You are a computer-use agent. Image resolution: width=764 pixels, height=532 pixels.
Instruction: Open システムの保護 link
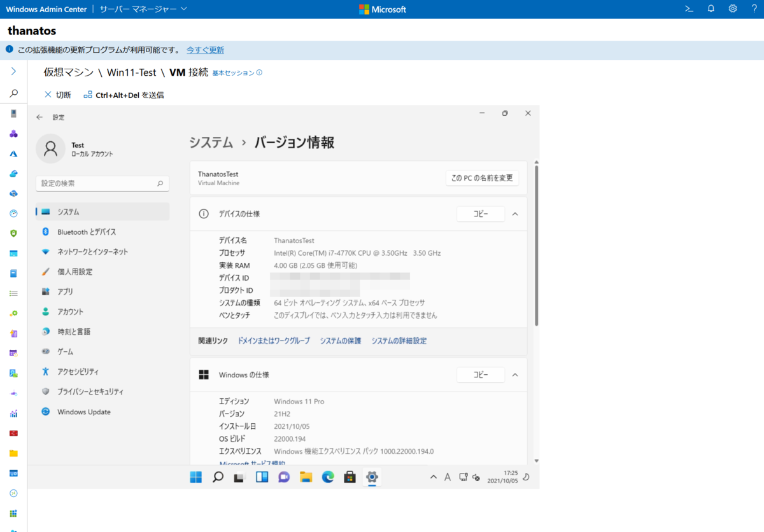coord(341,341)
